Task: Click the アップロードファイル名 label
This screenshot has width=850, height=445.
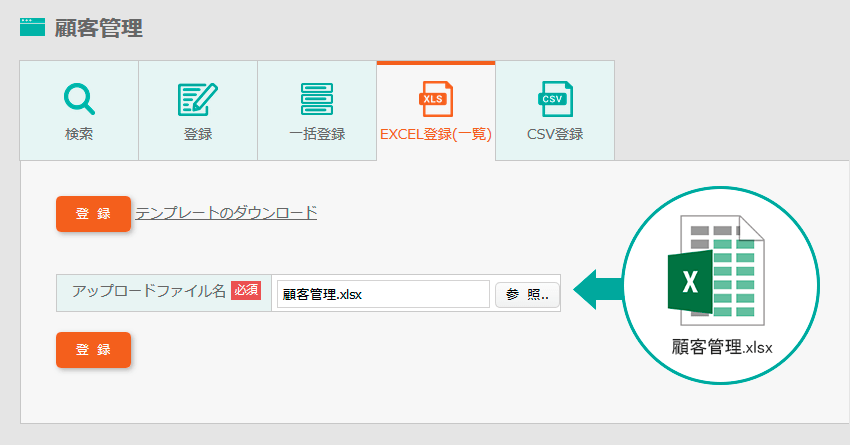Action: coord(149,291)
